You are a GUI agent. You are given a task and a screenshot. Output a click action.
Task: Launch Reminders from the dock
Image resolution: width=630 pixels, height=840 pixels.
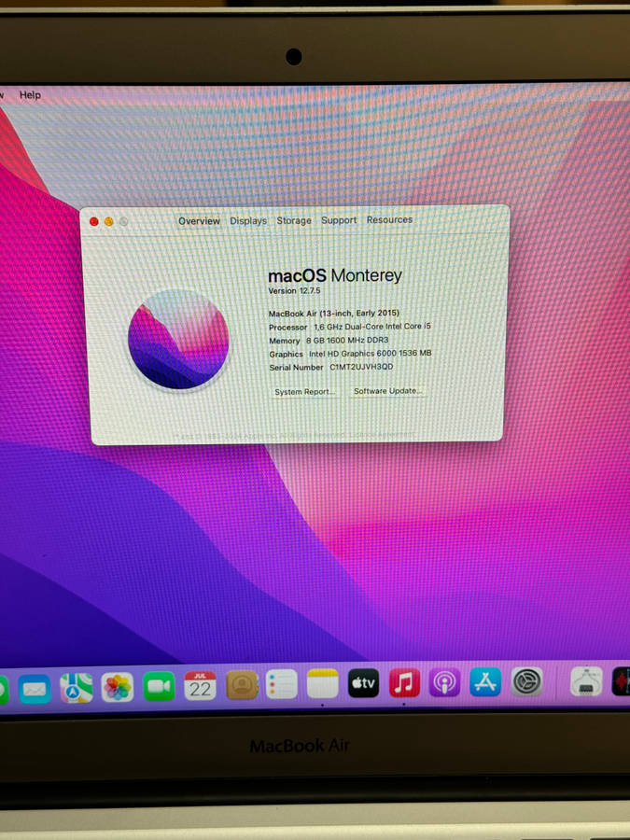(281, 685)
